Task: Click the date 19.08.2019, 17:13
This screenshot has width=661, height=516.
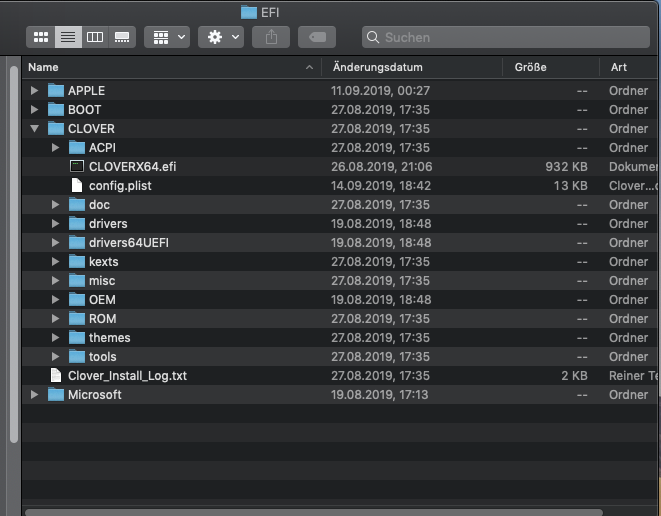Action: click(x=379, y=395)
